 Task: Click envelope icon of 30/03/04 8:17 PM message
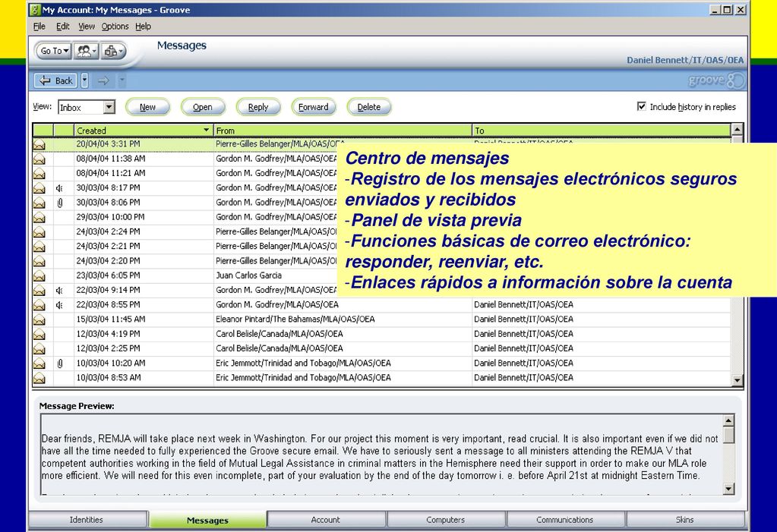click(x=39, y=188)
